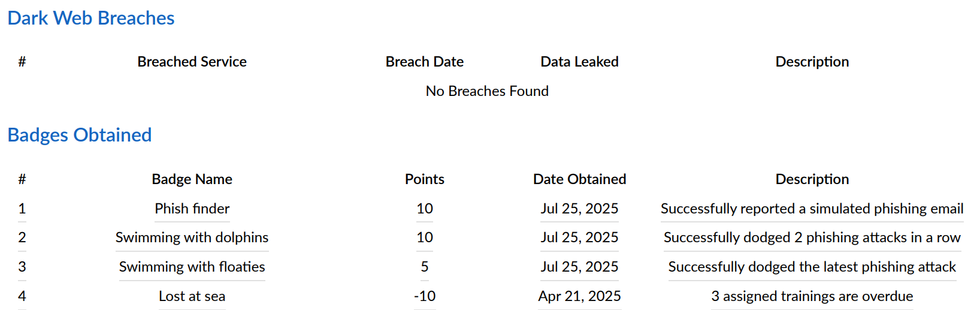Click the Badge Name column header

tap(192, 179)
